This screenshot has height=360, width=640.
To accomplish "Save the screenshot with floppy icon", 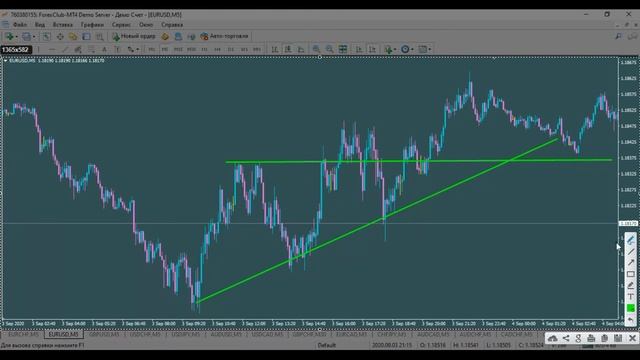I will pyautogui.click(x=618, y=338).
